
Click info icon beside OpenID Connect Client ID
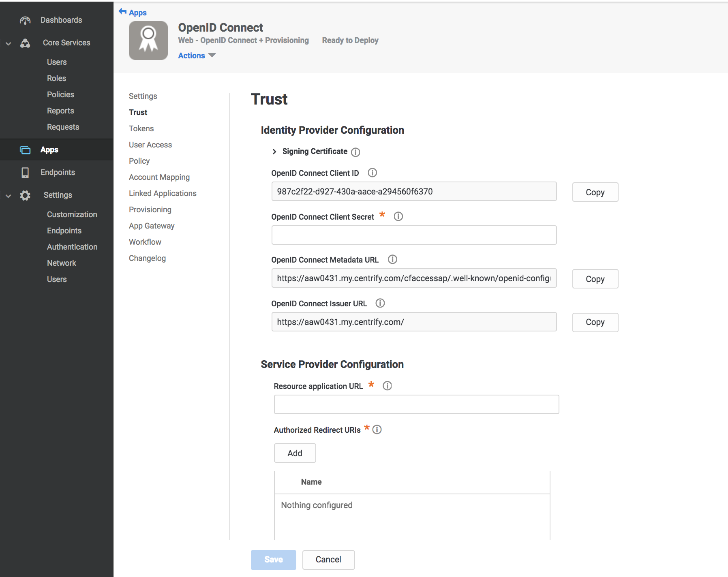tap(372, 173)
